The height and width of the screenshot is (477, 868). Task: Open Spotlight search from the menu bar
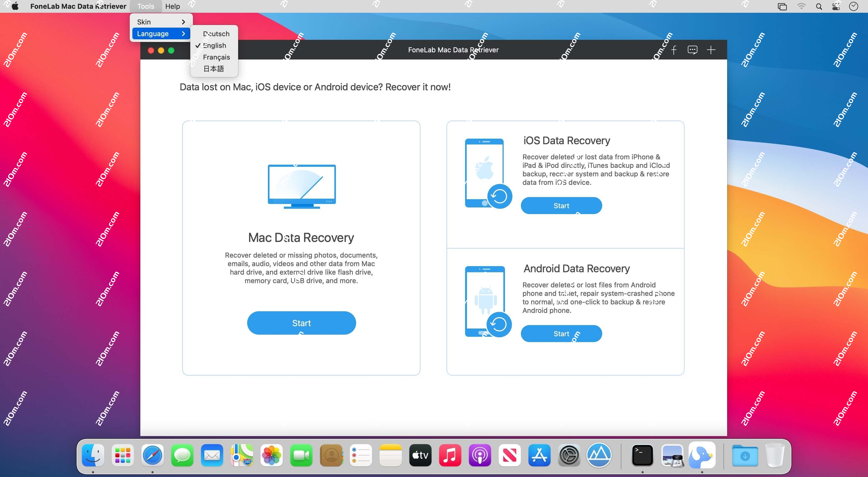pos(819,6)
